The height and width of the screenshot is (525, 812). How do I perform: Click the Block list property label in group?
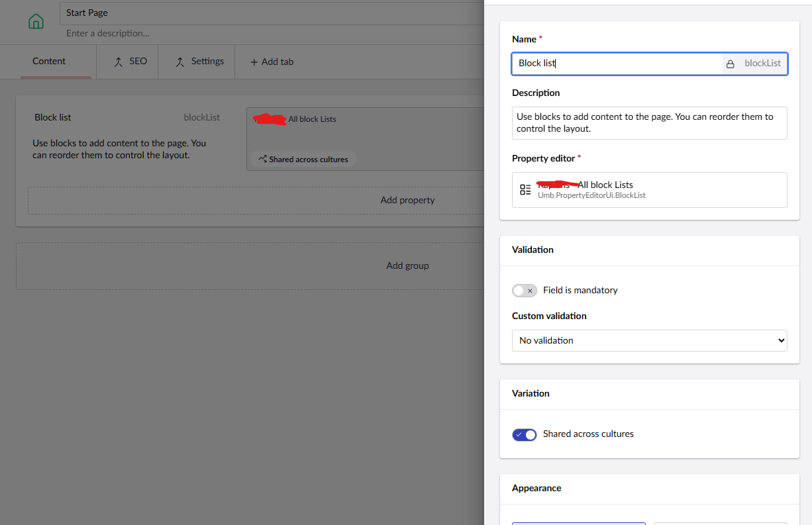53,117
